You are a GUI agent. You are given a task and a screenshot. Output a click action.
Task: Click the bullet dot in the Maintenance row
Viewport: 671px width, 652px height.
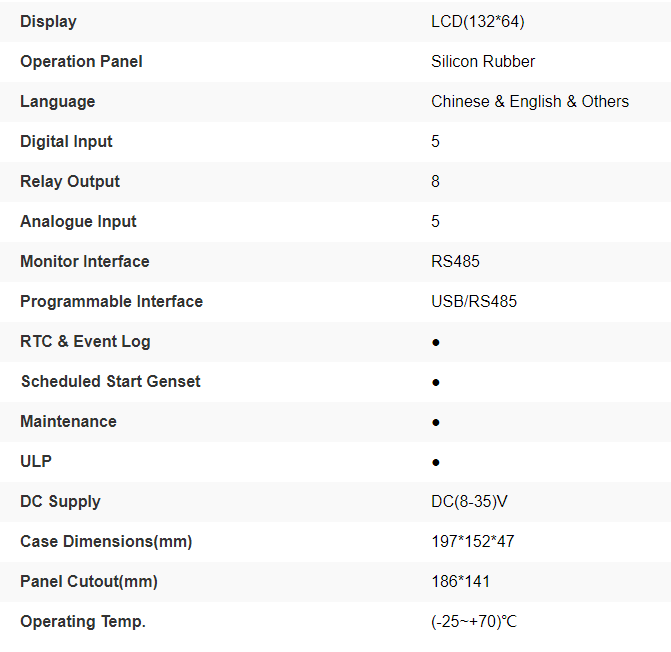(436, 422)
